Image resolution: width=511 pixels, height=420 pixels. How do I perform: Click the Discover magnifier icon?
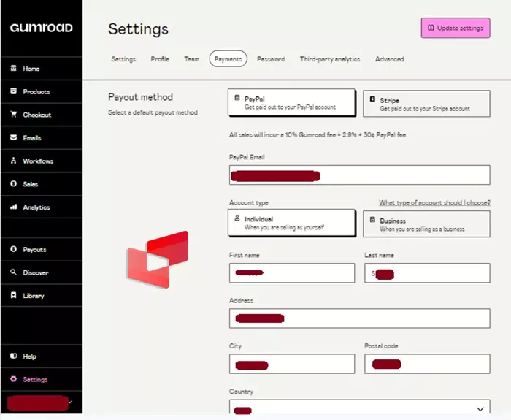[13, 272]
